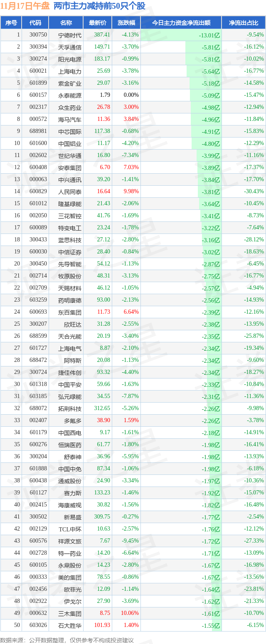Select stock code 002050

click(38, 216)
